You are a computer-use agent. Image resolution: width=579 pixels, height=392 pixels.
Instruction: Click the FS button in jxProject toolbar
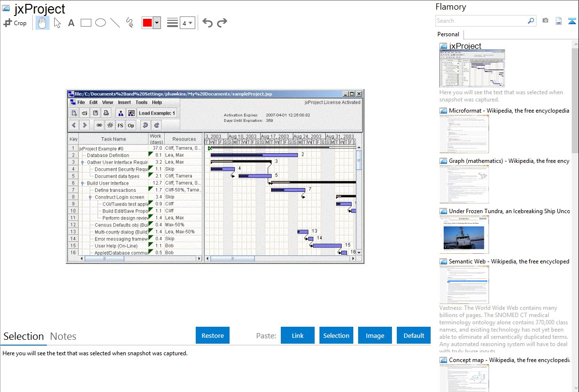tap(120, 125)
